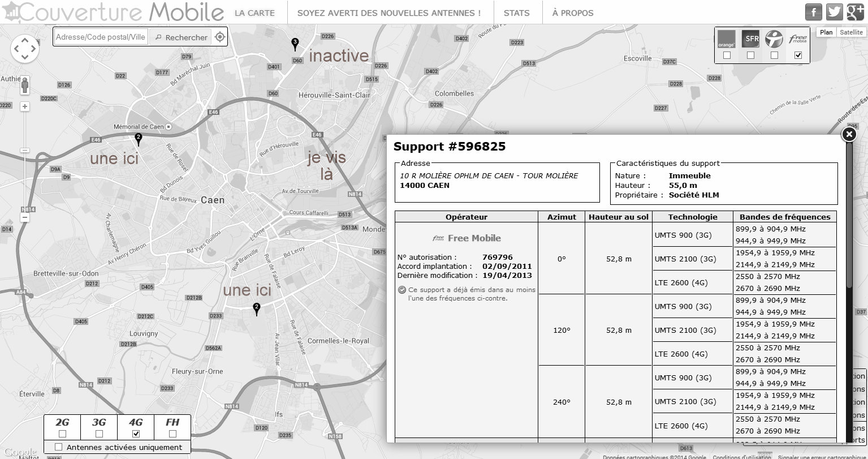The width and height of the screenshot is (868, 459).
Task: Click the popup's vertical scrollbar
Action: pyautogui.click(x=849, y=215)
